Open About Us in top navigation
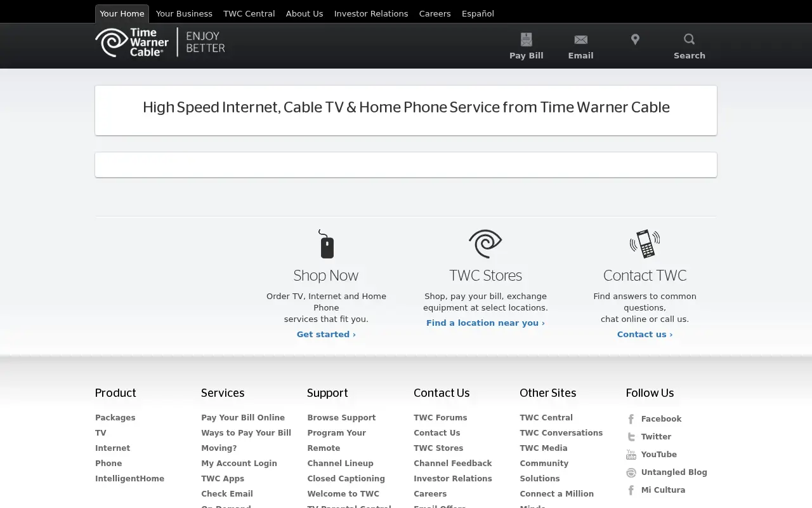Screen dimensions: 812x508 304,13
